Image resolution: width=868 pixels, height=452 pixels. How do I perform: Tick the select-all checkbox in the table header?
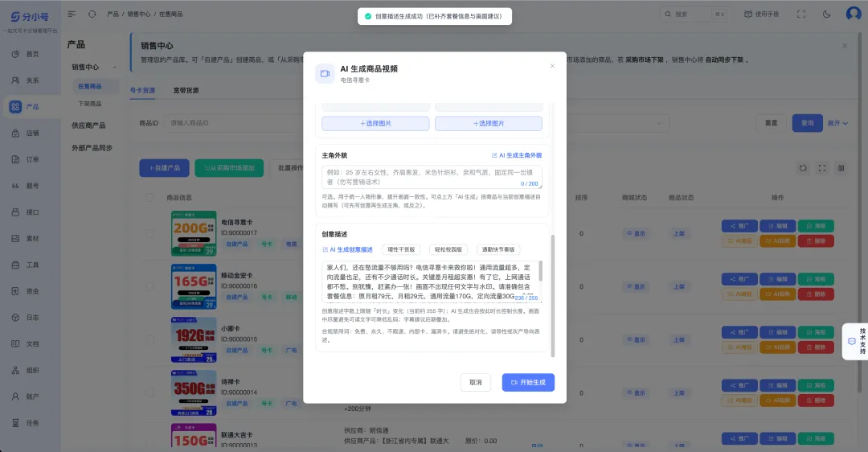point(149,197)
